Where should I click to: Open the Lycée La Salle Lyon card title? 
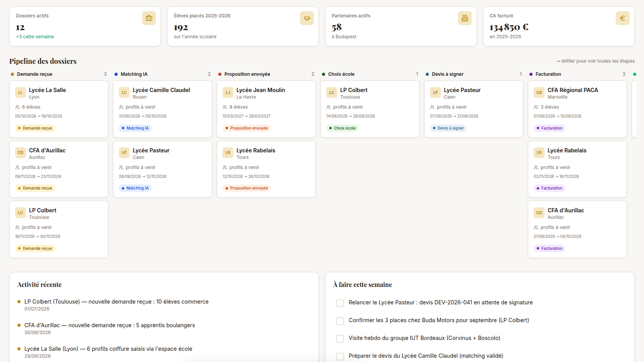pyautogui.click(x=47, y=90)
